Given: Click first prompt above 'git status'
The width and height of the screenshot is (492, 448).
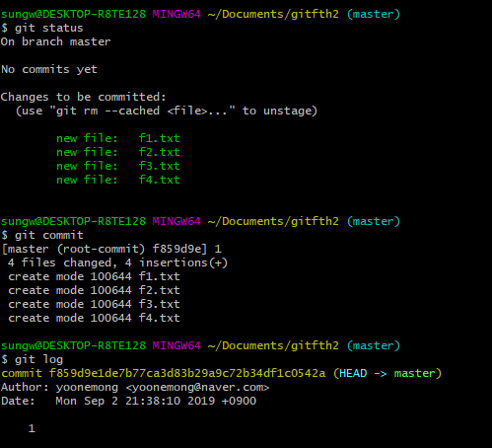Looking at the screenshot, I should click(200, 14).
